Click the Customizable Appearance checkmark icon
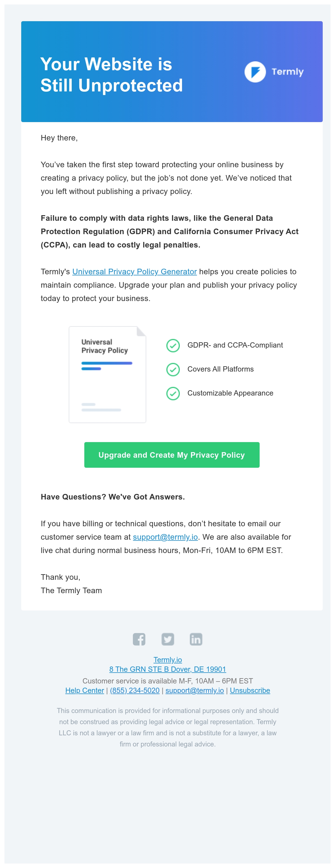This screenshot has width=335, height=868. 173,393
